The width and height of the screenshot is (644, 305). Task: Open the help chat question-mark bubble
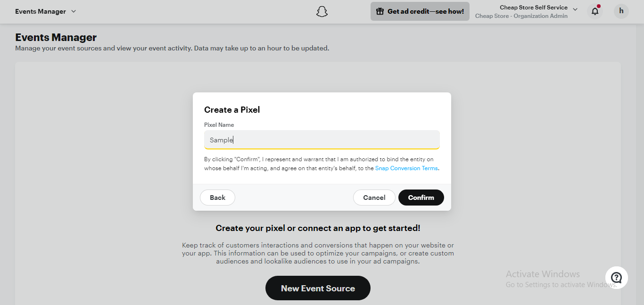(616, 277)
